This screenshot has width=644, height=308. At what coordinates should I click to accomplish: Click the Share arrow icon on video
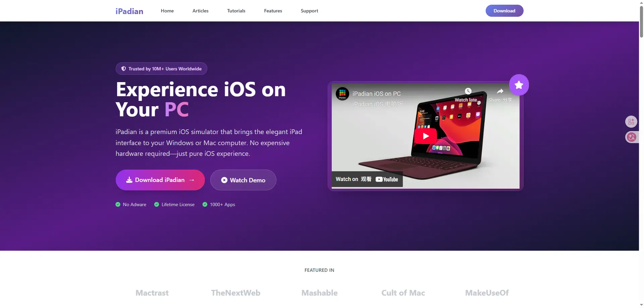500,91
